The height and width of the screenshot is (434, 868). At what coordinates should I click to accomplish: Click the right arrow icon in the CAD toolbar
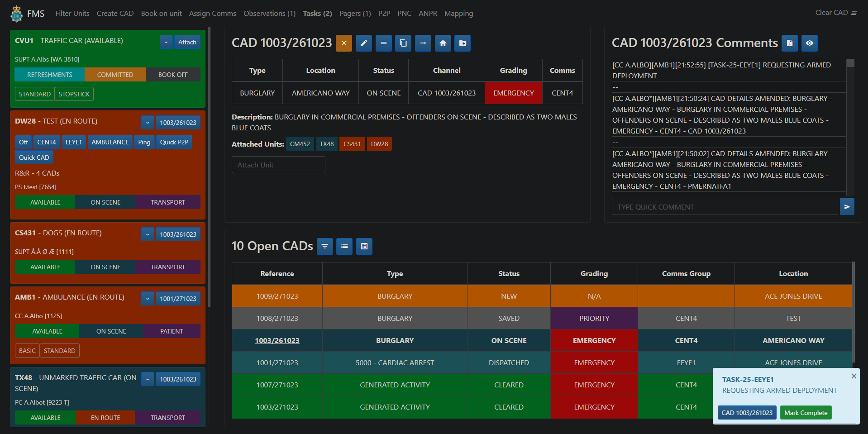point(423,43)
